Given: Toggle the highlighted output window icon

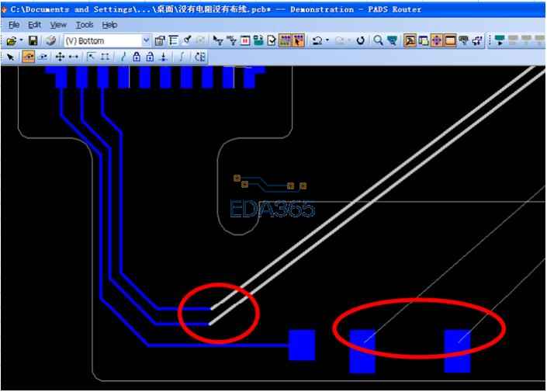Looking at the screenshot, I should 410,41.
